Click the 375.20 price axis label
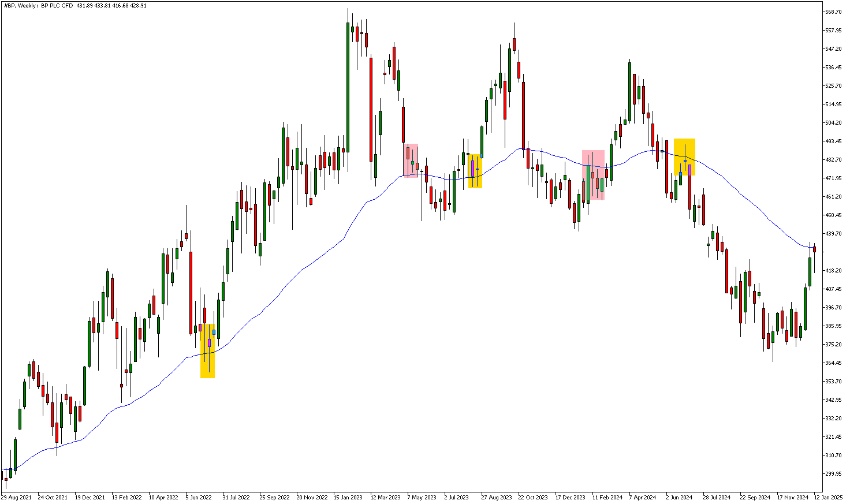Viewport: 850px width, 504px height. click(x=834, y=345)
